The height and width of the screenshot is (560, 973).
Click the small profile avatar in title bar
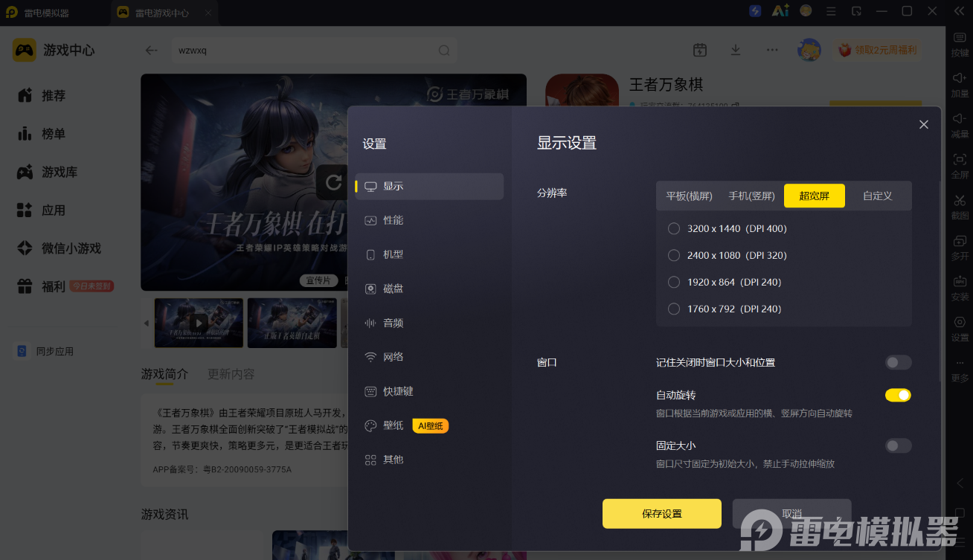point(806,11)
